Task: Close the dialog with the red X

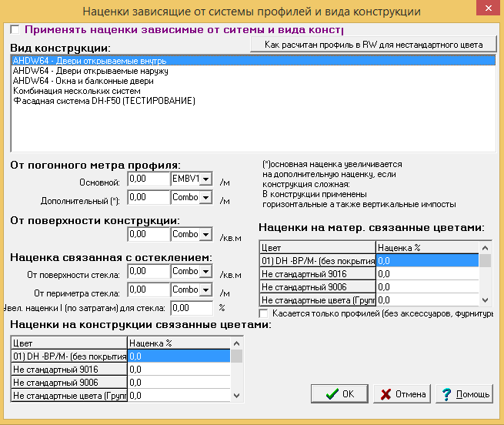Action: 489,8
